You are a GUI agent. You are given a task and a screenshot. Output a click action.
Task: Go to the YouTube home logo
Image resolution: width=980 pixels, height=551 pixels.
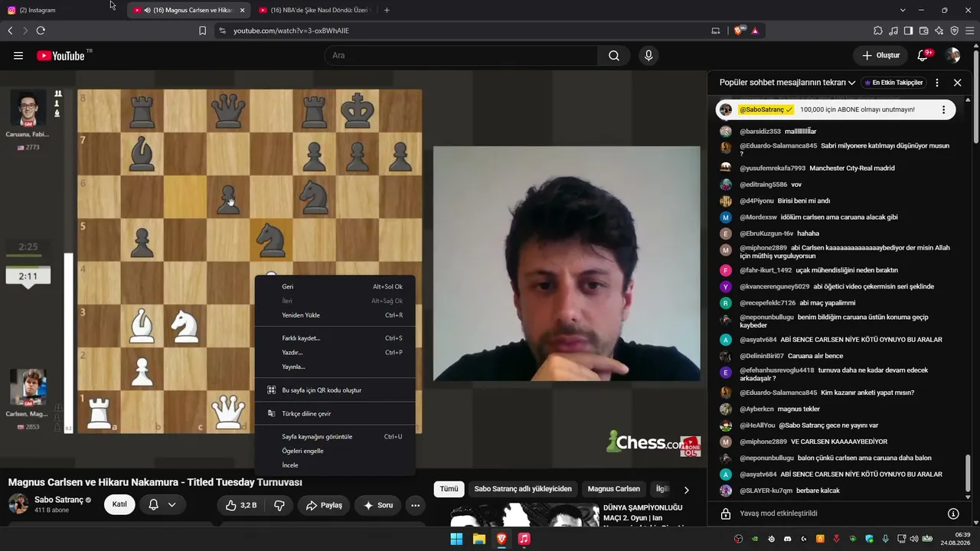(x=60, y=56)
